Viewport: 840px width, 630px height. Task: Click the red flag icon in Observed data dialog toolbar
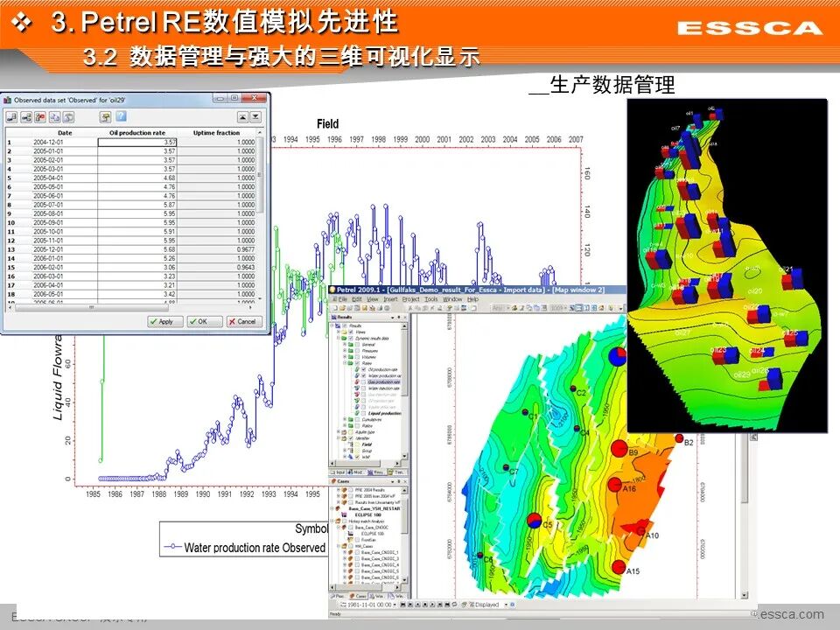(40, 116)
